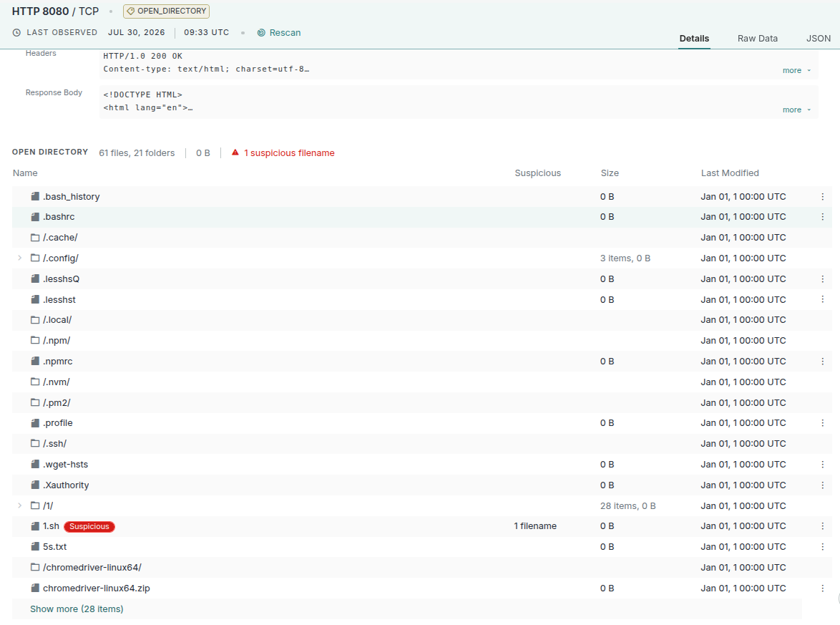Click the folder icon beside /.nvm/
Screen dimensions: 840x625
click(x=35, y=382)
